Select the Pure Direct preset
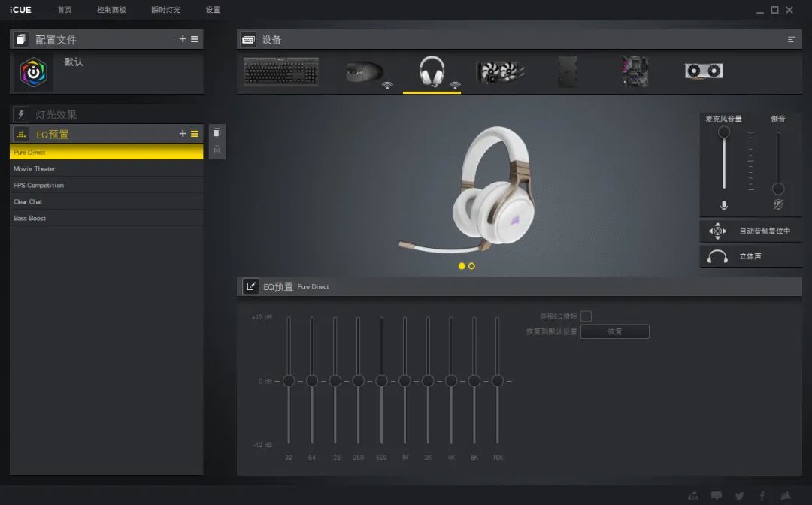Screen dimensions: 812x505 click(x=106, y=152)
